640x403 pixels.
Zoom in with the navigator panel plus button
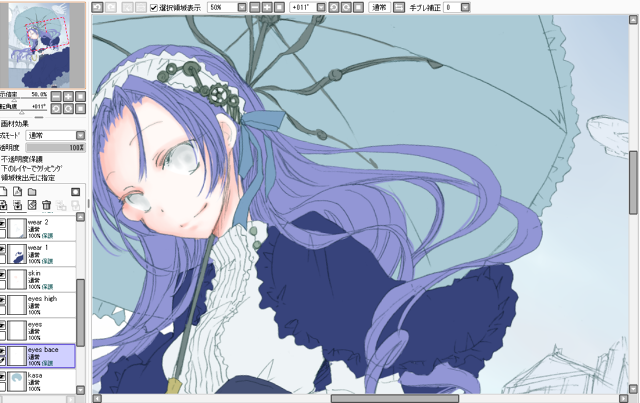coord(69,96)
